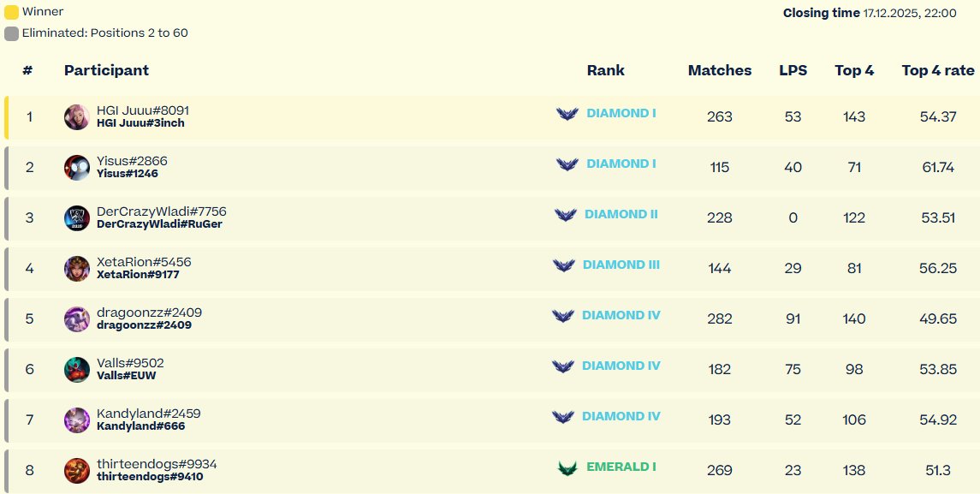Click the LPS value 0 for DerCrazyWladi

coord(793,218)
